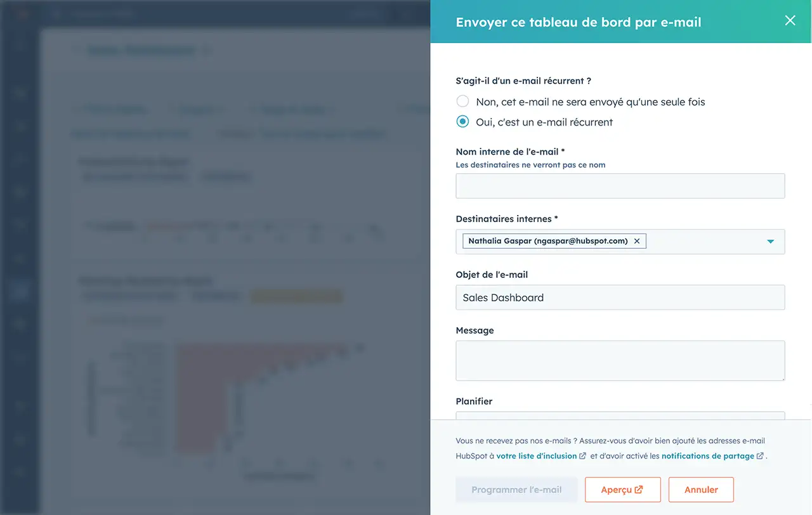Expand the internal recipients dropdown arrow
The width and height of the screenshot is (812, 515).
click(770, 242)
